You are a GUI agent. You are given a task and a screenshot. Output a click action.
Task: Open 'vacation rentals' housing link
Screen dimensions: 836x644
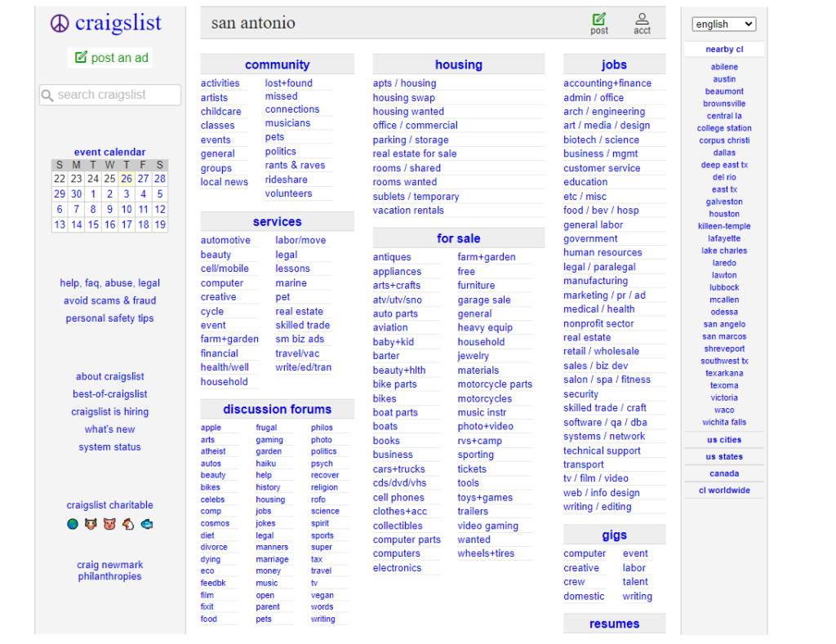point(408,211)
